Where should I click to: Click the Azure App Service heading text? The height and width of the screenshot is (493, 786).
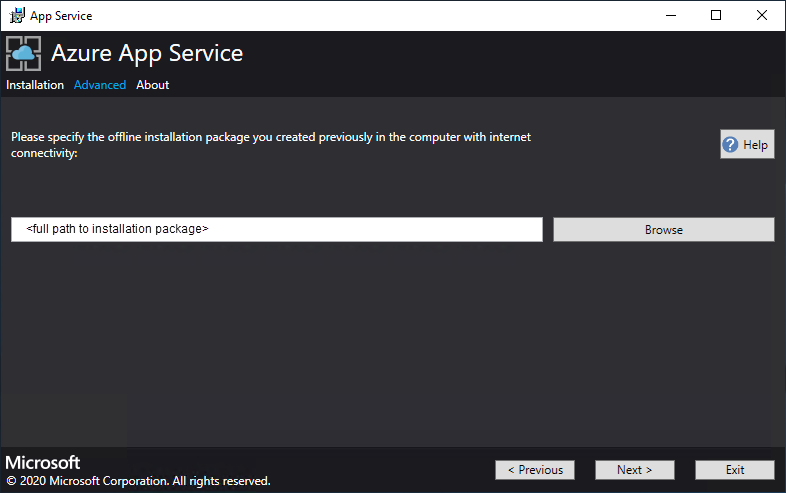tap(147, 54)
